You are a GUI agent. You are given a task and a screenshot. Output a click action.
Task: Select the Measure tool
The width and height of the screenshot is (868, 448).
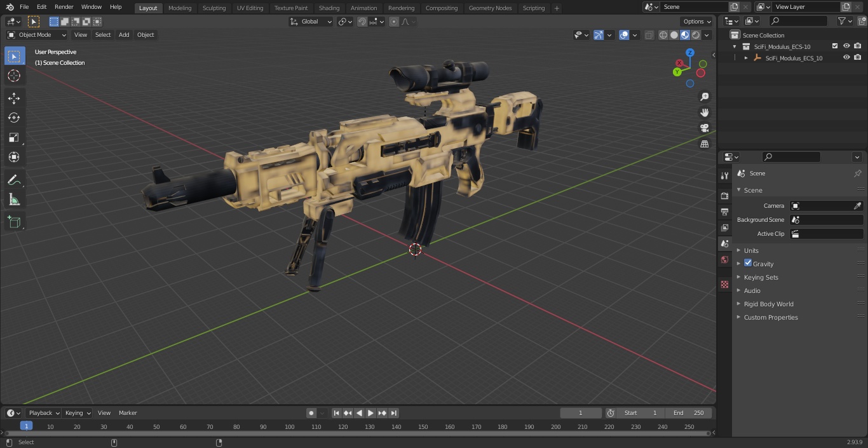[x=14, y=200]
